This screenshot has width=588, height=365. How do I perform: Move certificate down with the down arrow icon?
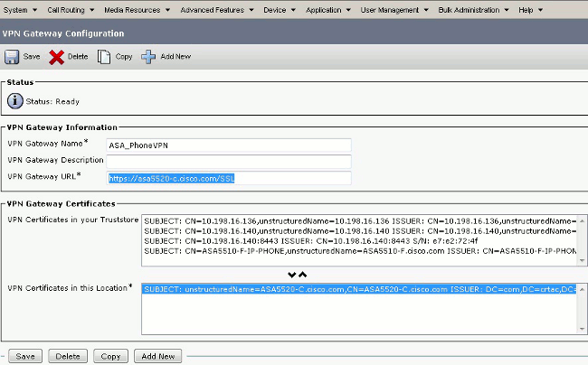(x=292, y=275)
